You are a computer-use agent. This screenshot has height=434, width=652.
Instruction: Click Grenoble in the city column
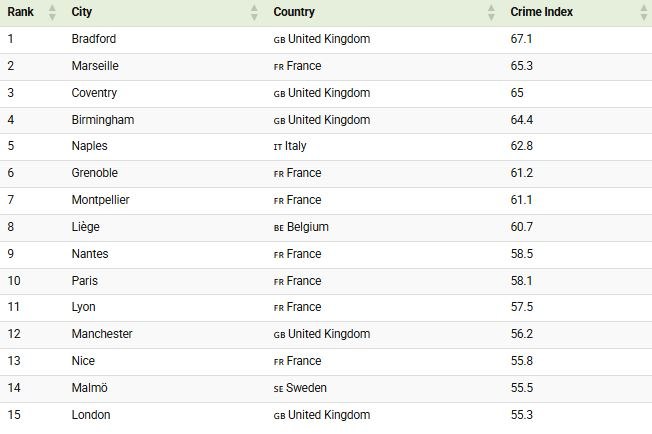[95, 173]
